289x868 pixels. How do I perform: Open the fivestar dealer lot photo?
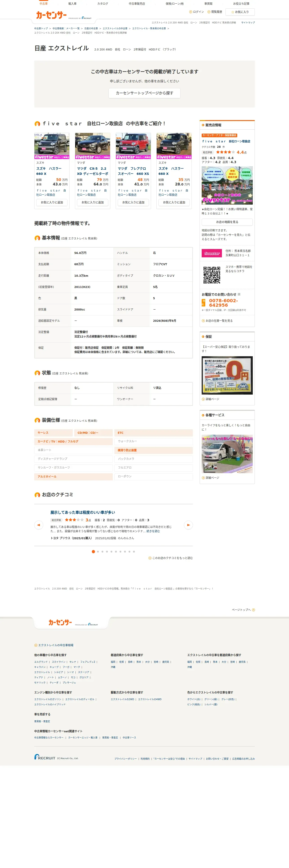point(227,185)
